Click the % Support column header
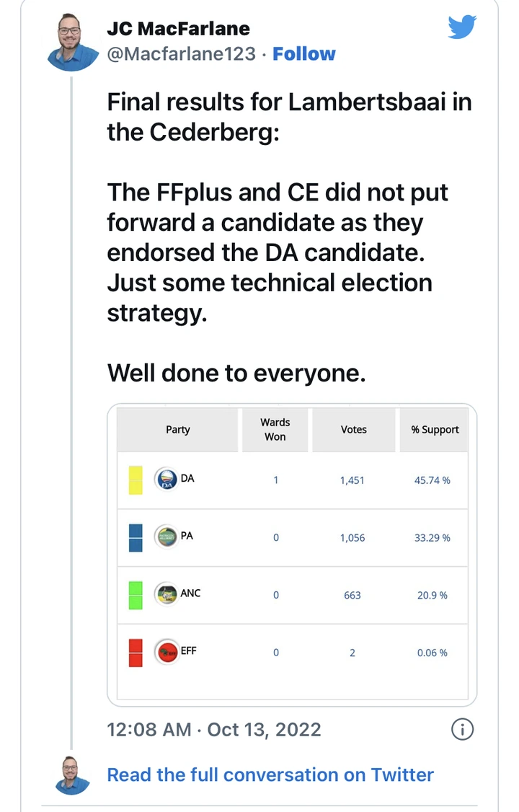This screenshot has width=519, height=812. (x=435, y=430)
